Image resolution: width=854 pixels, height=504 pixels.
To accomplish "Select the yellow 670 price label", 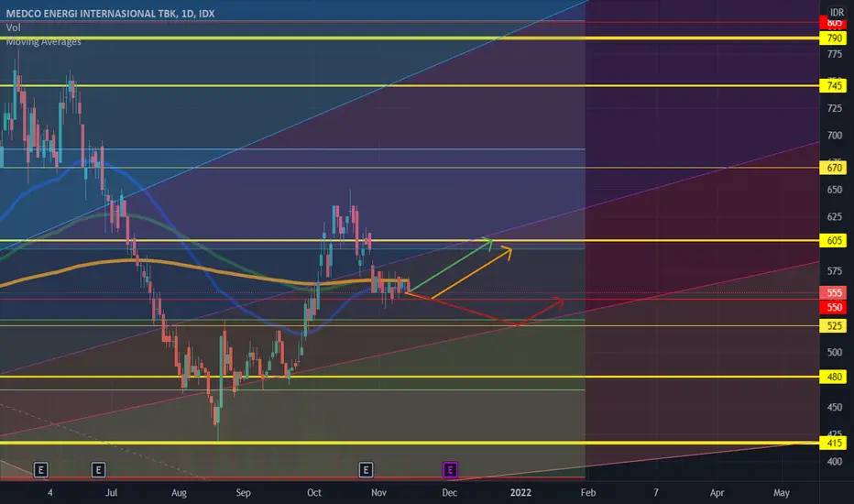I will [x=833, y=168].
